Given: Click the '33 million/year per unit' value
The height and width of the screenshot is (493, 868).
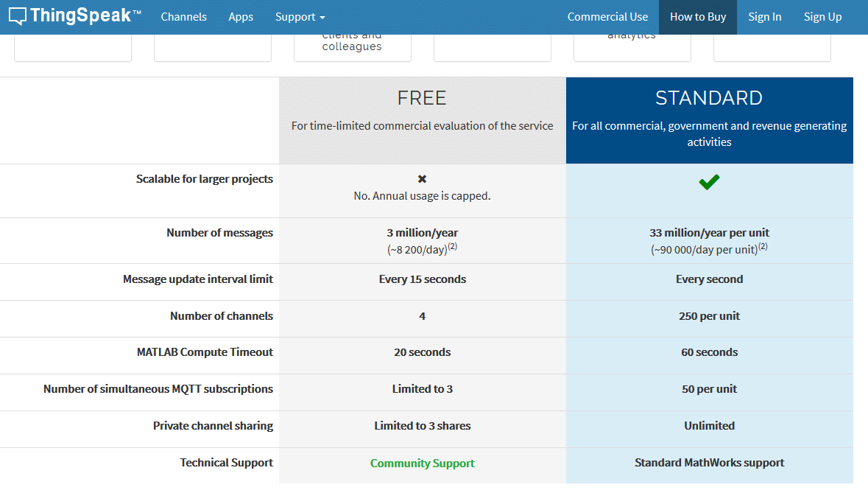Looking at the screenshot, I should coord(709,233).
